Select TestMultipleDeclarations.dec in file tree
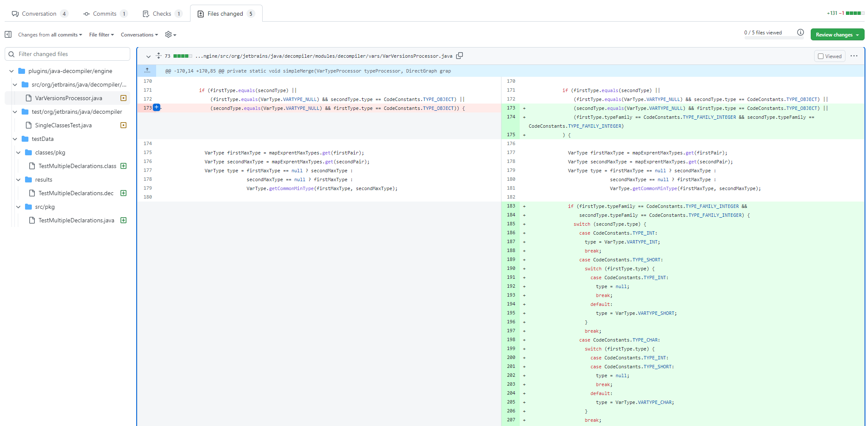The width and height of the screenshot is (868, 426). tap(76, 193)
